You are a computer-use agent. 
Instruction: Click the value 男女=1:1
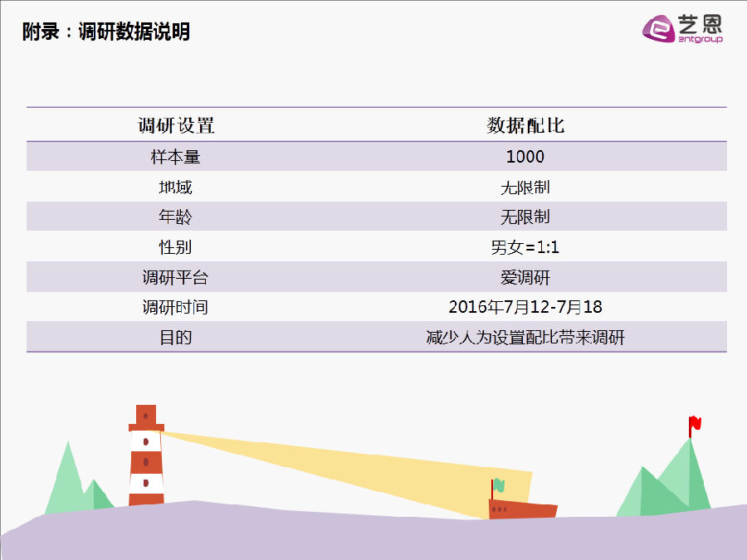click(x=525, y=247)
